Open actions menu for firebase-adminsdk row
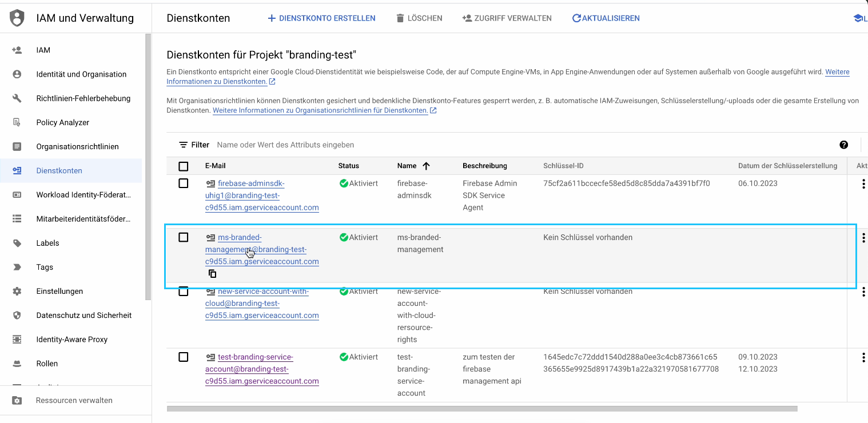The width and height of the screenshot is (868, 423). tap(863, 184)
